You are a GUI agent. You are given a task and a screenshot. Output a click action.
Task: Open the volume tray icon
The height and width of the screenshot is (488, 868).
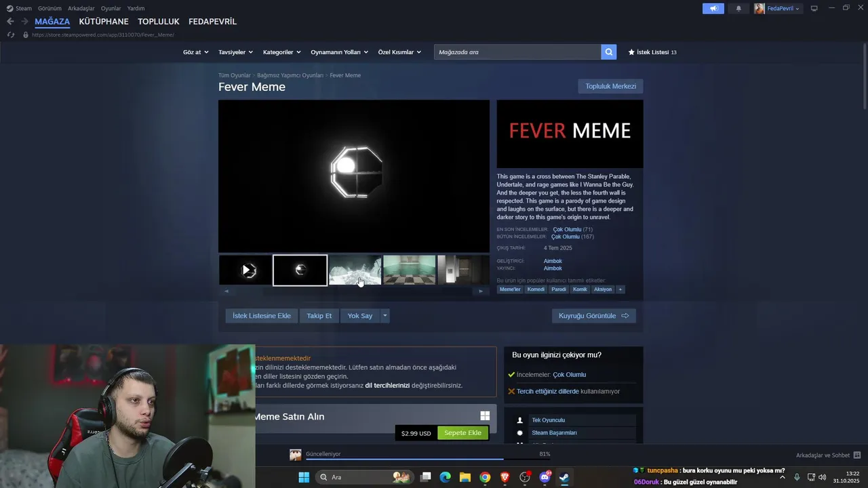click(823, 477)
